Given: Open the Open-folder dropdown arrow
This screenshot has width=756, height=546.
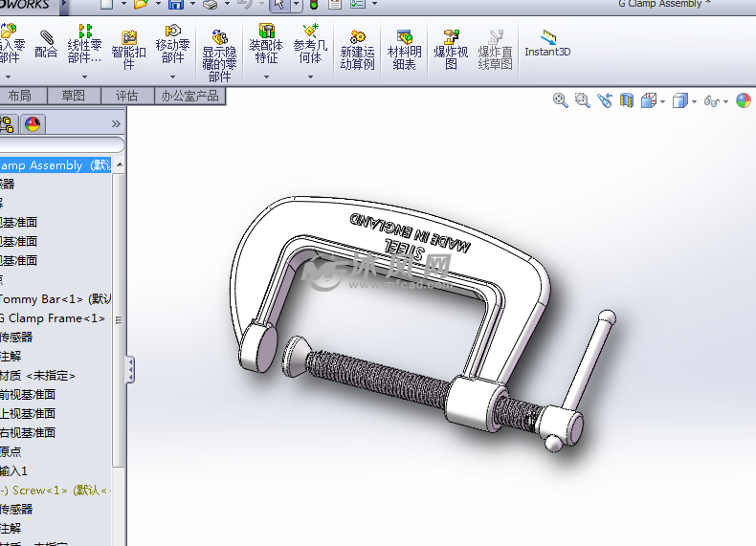Looking at the screenshot, I should [x=159, y=4].
